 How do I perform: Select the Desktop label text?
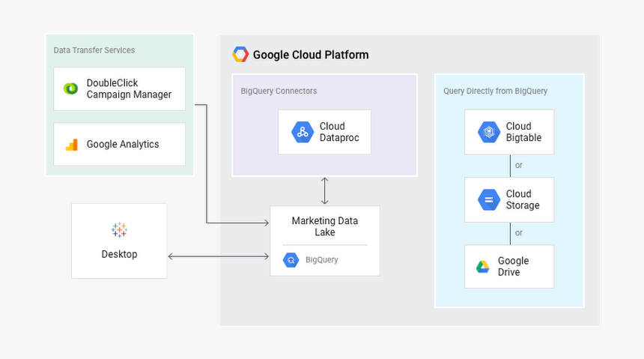119,254
